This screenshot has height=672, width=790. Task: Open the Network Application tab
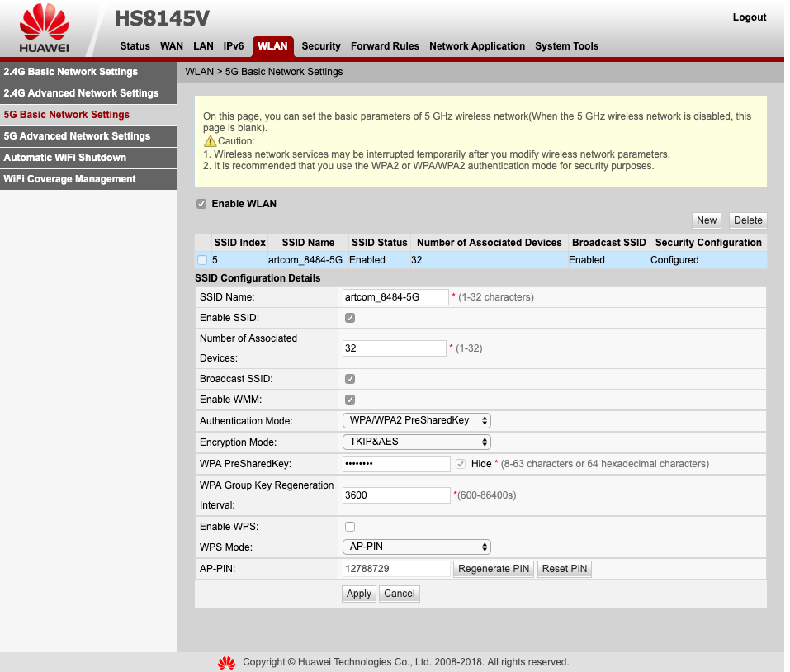coord(477,46)
